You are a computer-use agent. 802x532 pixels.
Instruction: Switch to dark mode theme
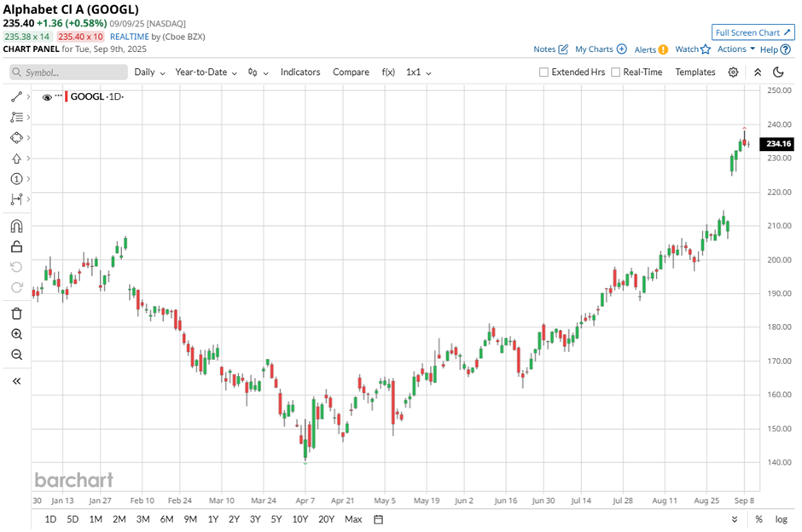pyautogui.click(x=778, y=72)
